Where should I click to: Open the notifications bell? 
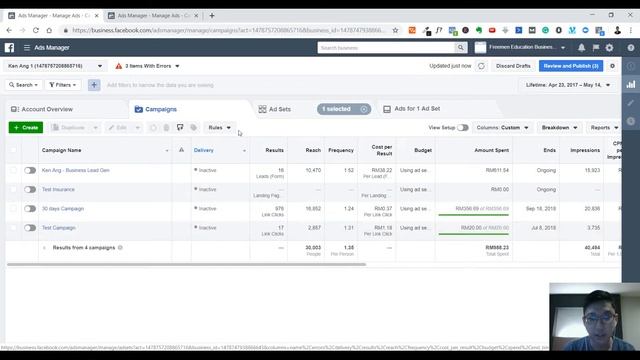[581, 48]
